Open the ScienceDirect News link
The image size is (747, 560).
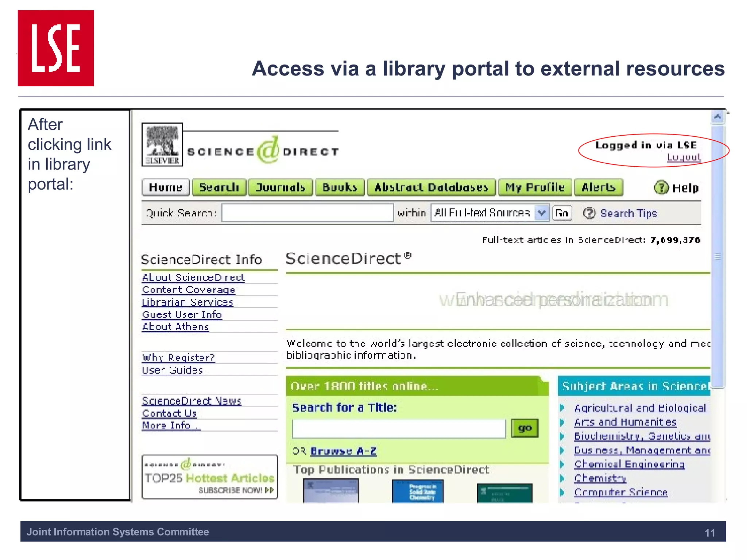point(191,401)
